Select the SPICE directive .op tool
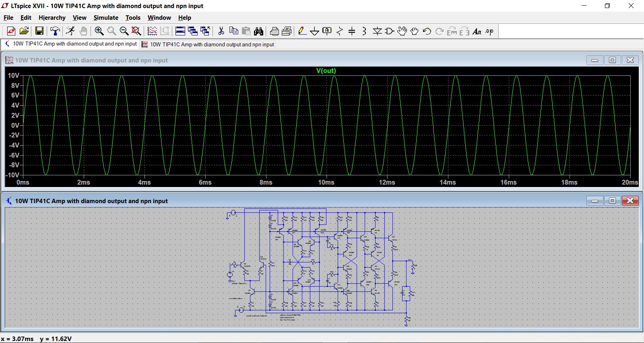The image size is (644, 343). pos(489,31)
